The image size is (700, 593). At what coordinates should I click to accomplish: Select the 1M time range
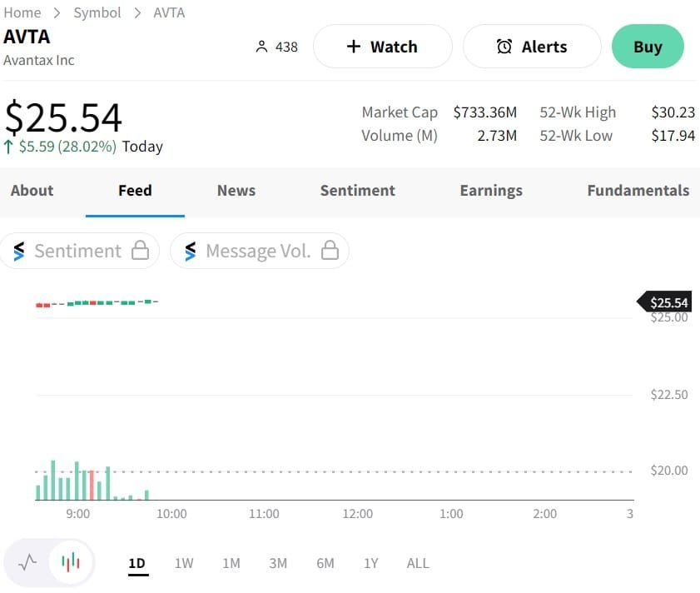coord(231,563)
